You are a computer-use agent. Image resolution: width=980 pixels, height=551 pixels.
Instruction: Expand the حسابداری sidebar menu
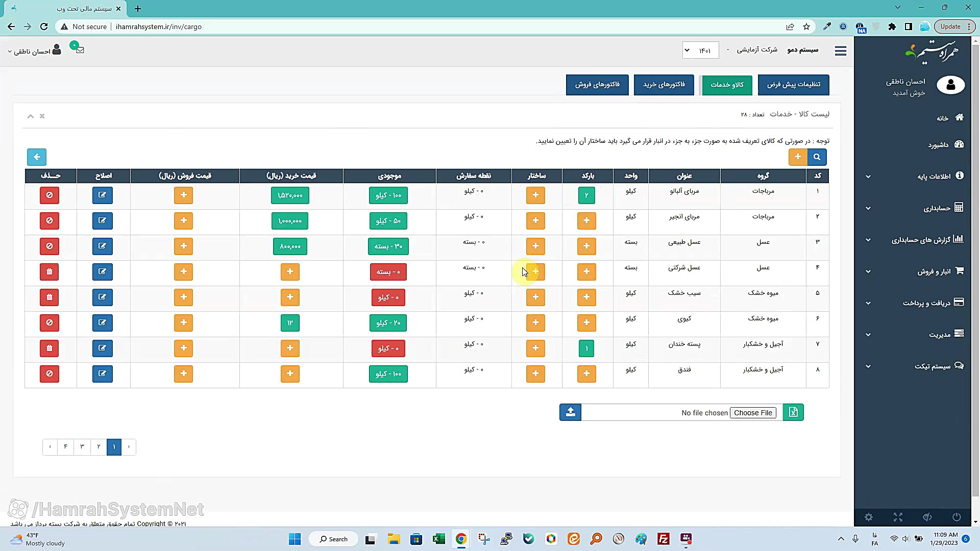937,208
